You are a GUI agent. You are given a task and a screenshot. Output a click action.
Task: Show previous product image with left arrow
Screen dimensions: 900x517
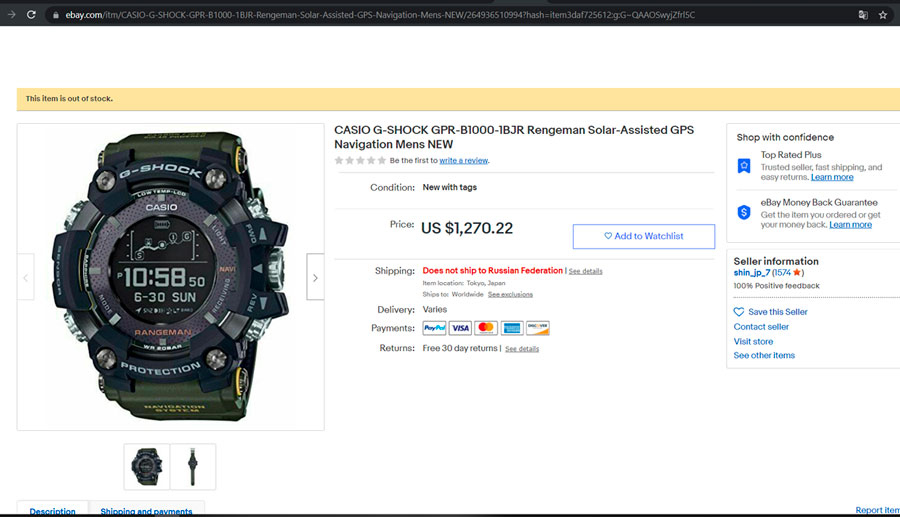tap(26, 278)
